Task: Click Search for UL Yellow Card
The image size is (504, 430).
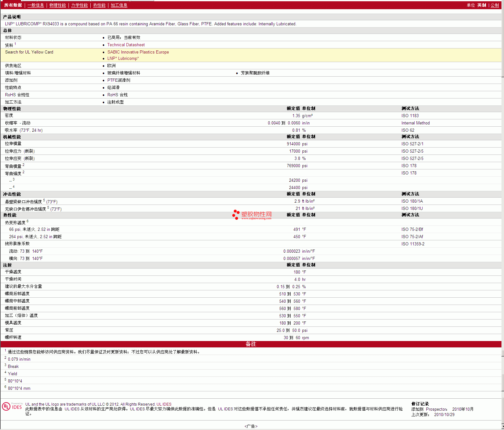Action: pyautogui.click(x=29, y=52)
